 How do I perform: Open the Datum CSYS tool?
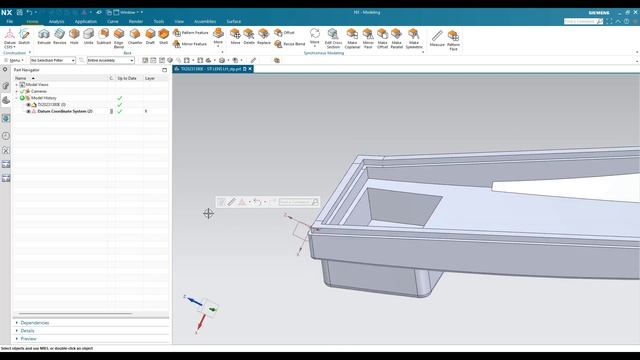tap(10, 38)
